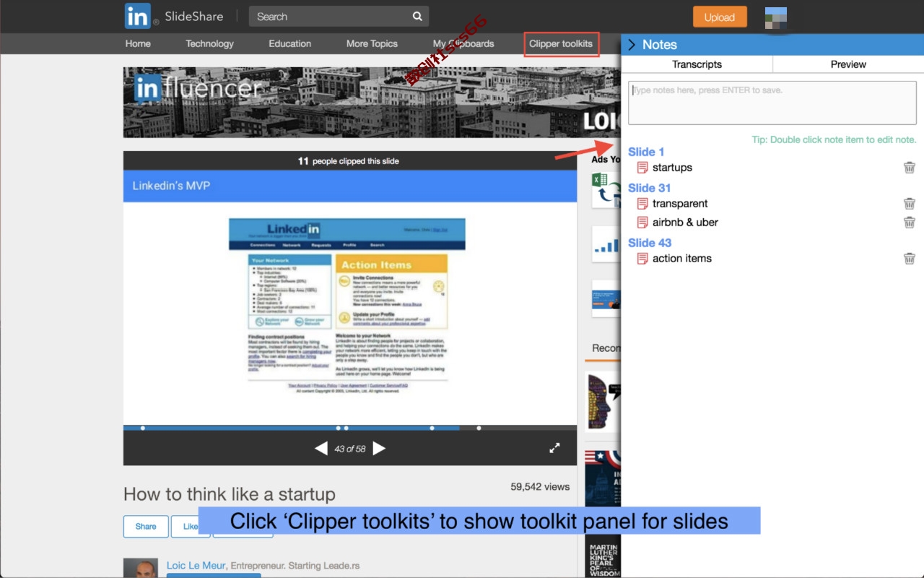924x578 pixels.
Task: Delete the 'airbnb & uber' note
Action: pyautogui.click(x=910, y=223)
